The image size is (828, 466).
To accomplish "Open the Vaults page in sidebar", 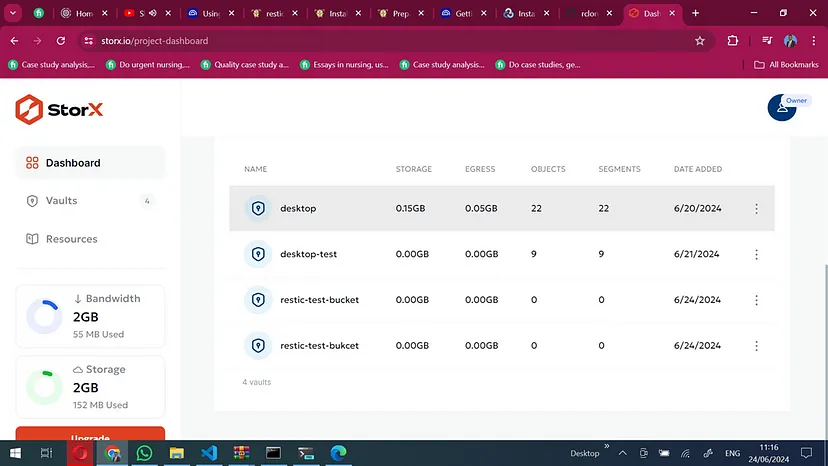I will click(61, 201).
